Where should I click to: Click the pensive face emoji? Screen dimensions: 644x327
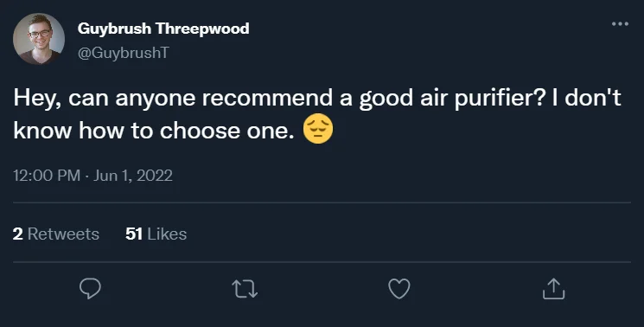pos(318,130)
